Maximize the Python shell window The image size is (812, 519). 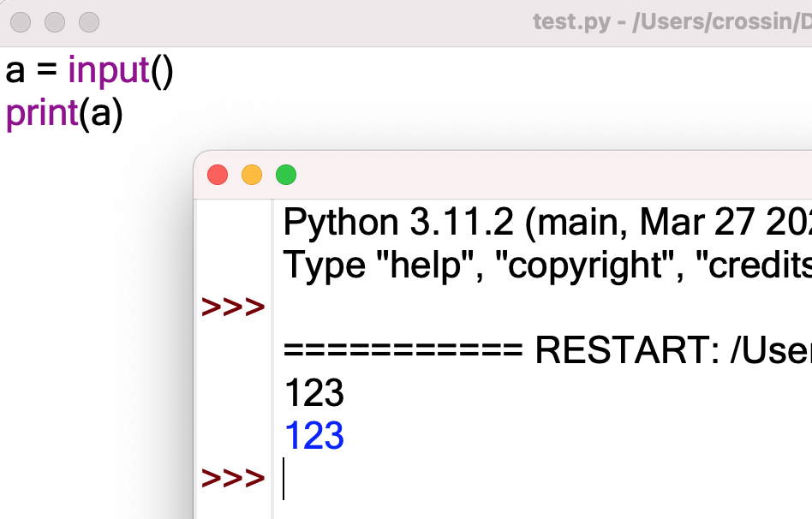coord(286,175)
